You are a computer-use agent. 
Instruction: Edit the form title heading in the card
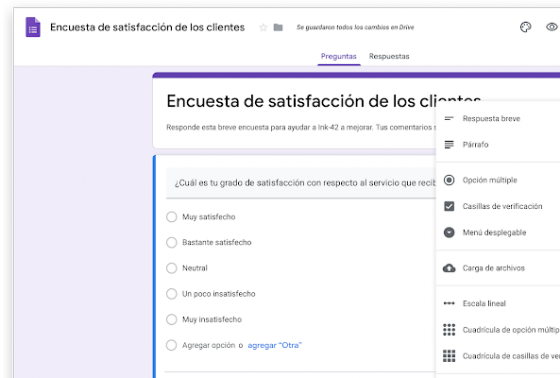pyautogui.click(x=323, y=101)
